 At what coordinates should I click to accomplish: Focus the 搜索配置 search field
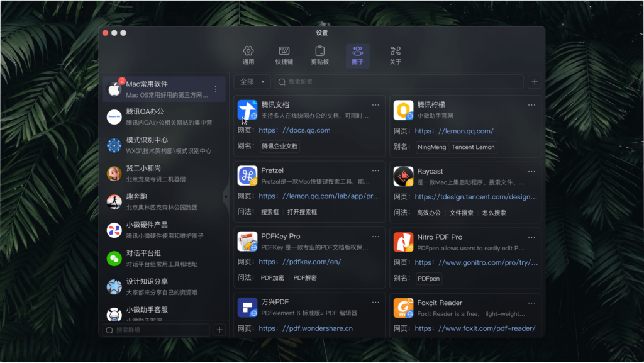click(399, 82)
